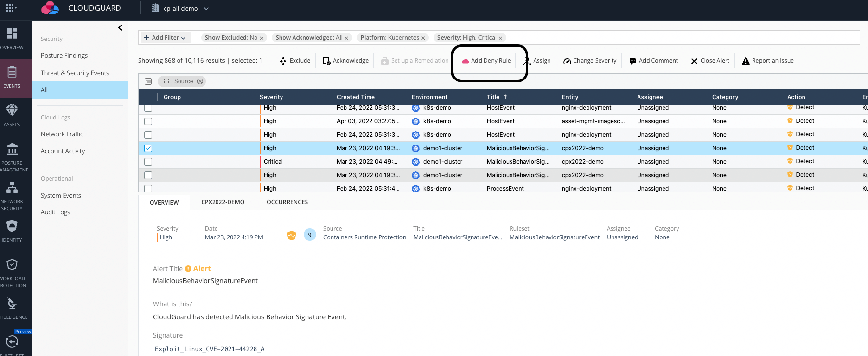This screenshot has width=868, height=356.
Task: Select the All menu item
Action: point(80,90)
